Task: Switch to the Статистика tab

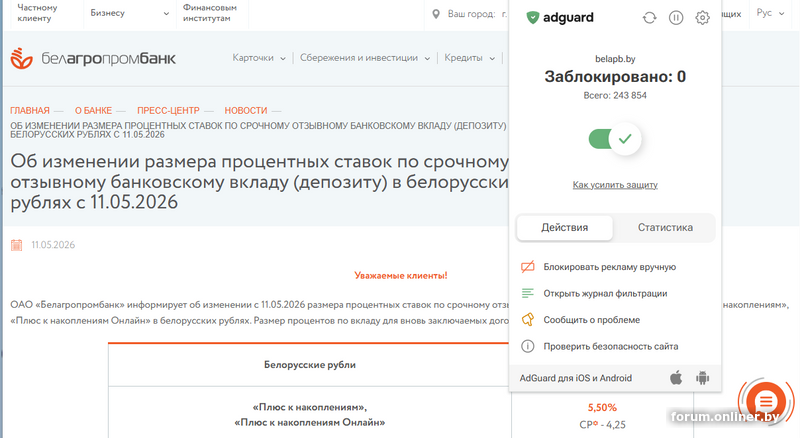Action: (x=665, y=228)
